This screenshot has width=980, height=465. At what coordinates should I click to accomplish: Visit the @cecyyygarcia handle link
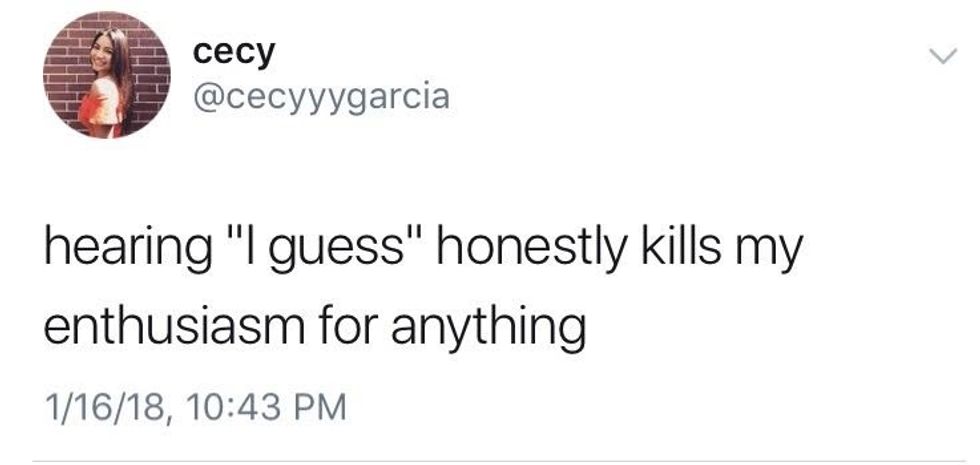tap(321, 98)
